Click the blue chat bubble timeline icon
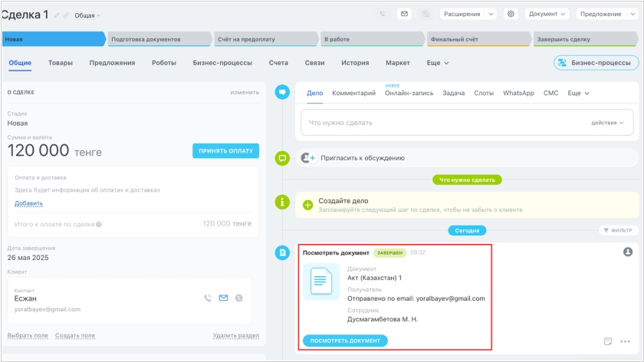This screenshot has height=362, width=644. pyautogui.click(x=282, y=92)
